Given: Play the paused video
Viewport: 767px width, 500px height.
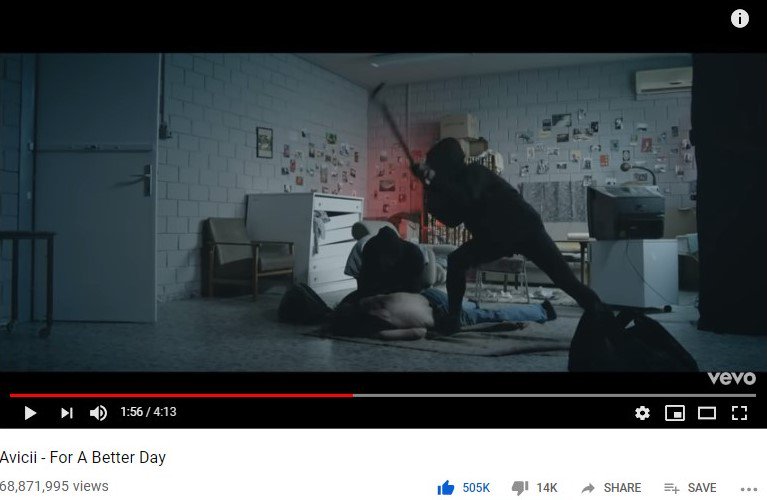Looking at the screenshot, I should pos(30,413).
